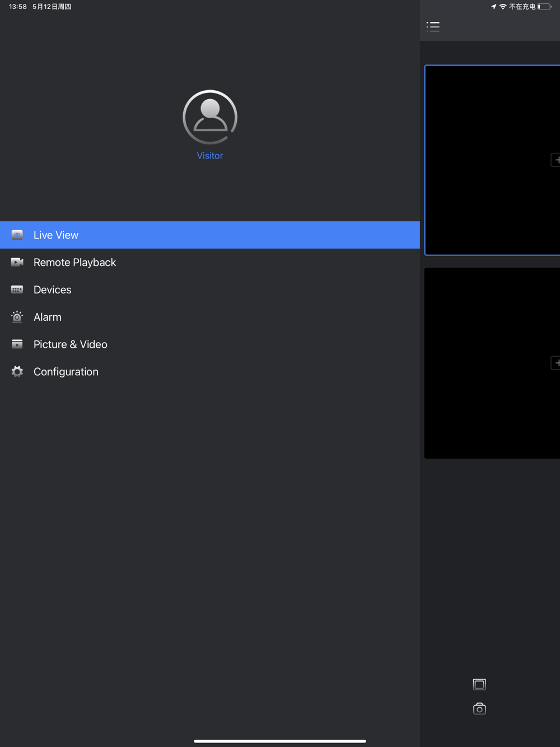Viewport: 560px width, 747px height.
Task: Capture snapshot with the camera icon
Action: (x=479, y=709)
